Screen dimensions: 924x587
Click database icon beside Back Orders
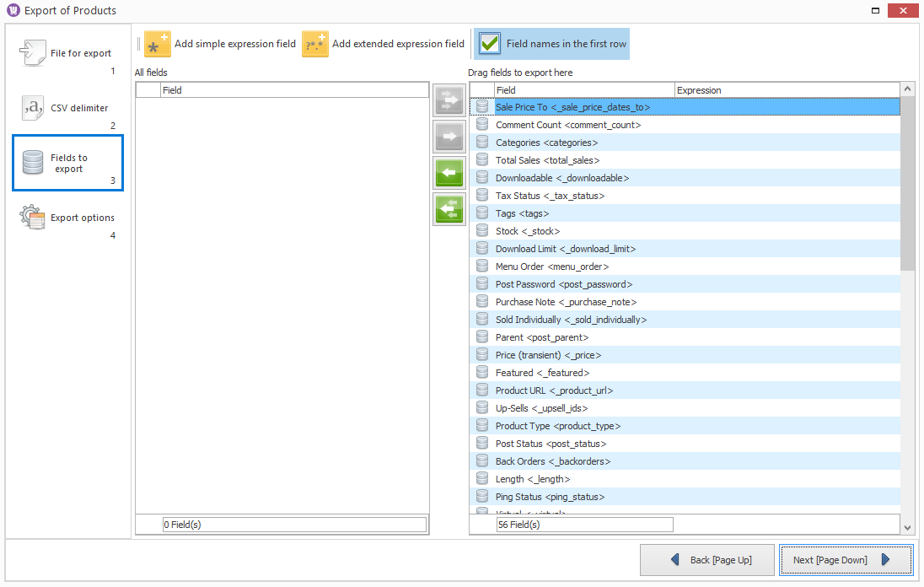pos(482,460)
